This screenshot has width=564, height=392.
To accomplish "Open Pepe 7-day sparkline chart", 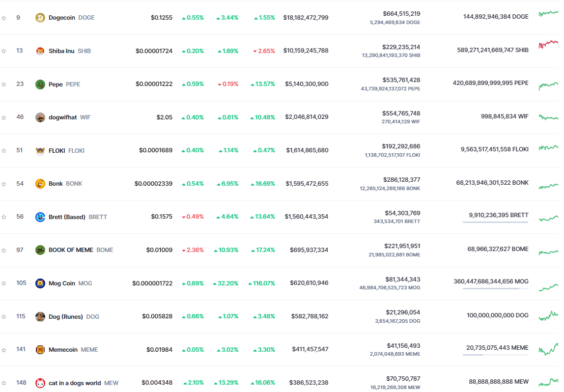I will (549, 85).
